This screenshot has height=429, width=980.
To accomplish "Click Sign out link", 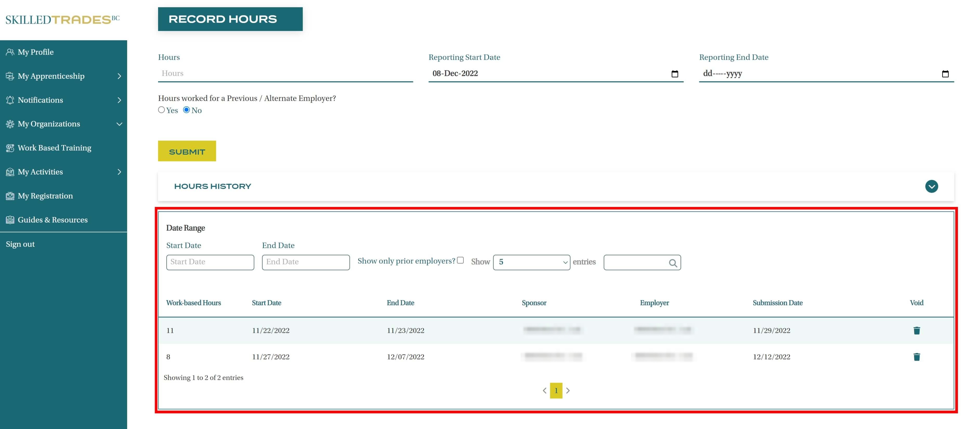I will (20, 244).
